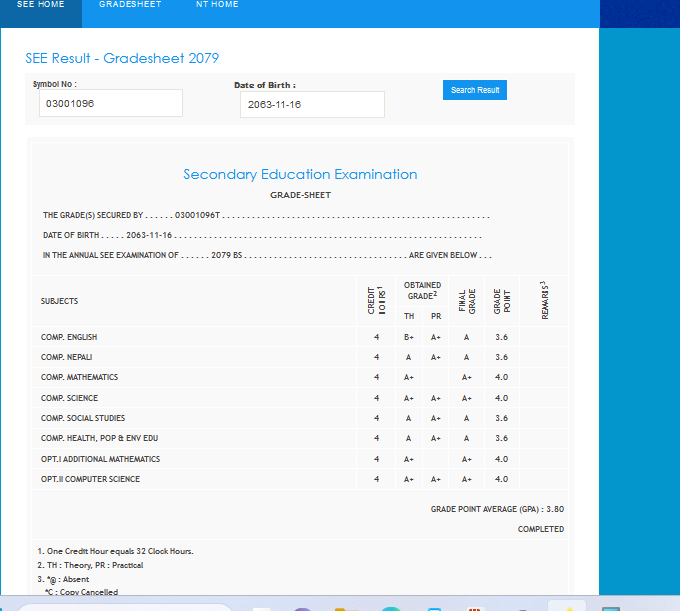The height and width of the screenshot is (611, 680).
Task: Focus the Symbol No input field
Action: (111, 104)
